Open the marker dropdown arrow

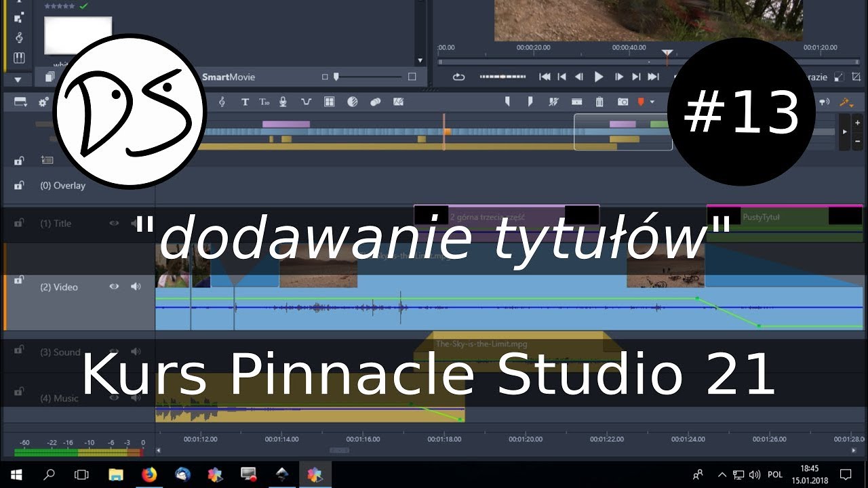point(652,102)
